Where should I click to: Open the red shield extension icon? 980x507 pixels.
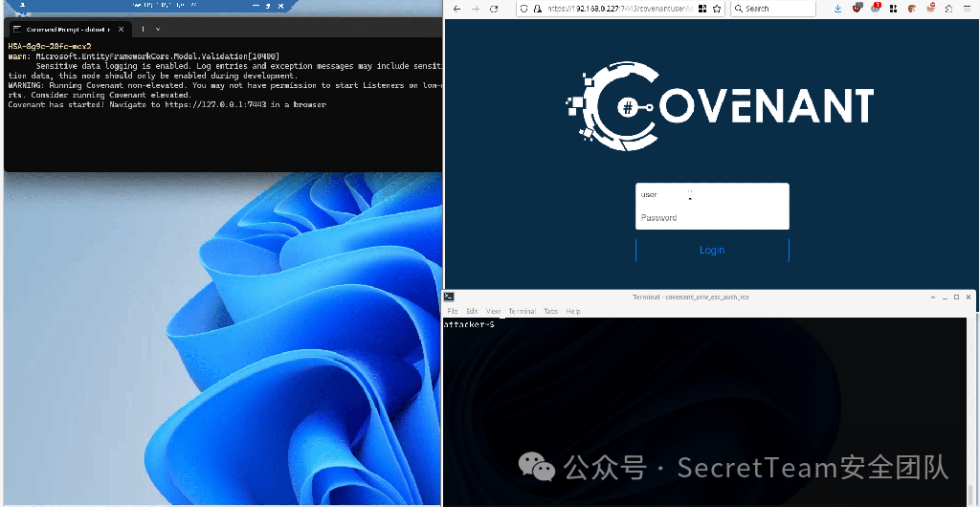[857, 8]
